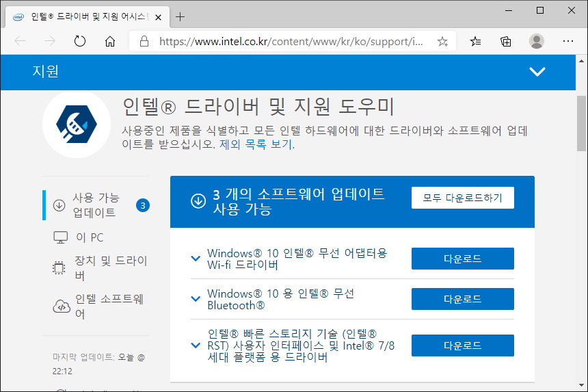Expand the 무선 Bluetooth update details
The image size is (588, 392).
click(x=196, y=299)
